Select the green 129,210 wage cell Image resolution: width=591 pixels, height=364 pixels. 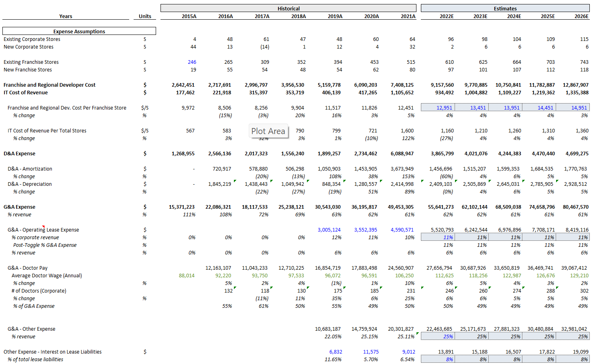579,275
